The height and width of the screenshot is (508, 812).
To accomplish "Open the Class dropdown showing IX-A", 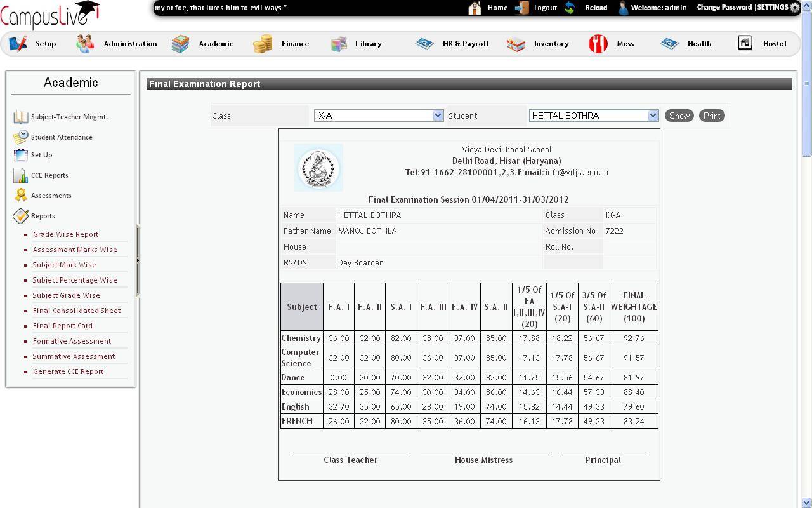I will pyautogui.click(x=378, y=116).
